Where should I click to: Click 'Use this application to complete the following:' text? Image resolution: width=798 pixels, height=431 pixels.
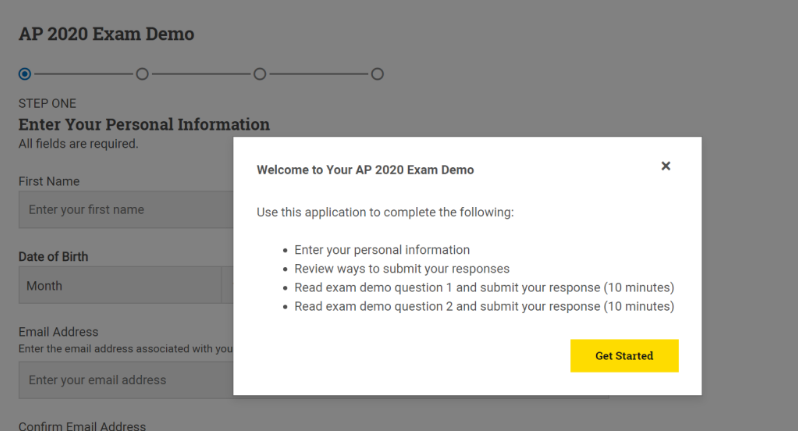click(x=385, y=212)
